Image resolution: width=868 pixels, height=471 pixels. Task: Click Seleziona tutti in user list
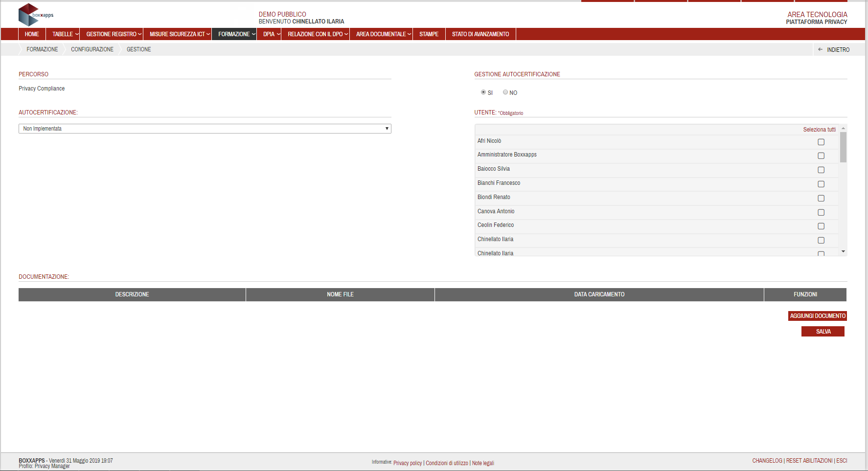[x=820, y=130]
